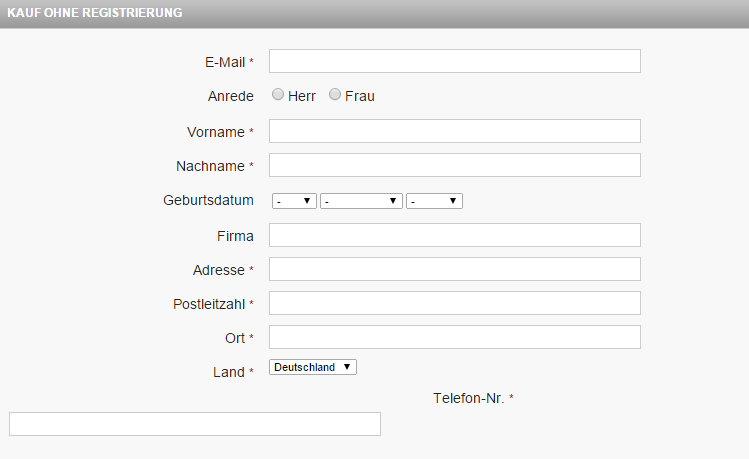Open the birth year dropdown (last Geburtsdatum)

(x=434, y=201)
